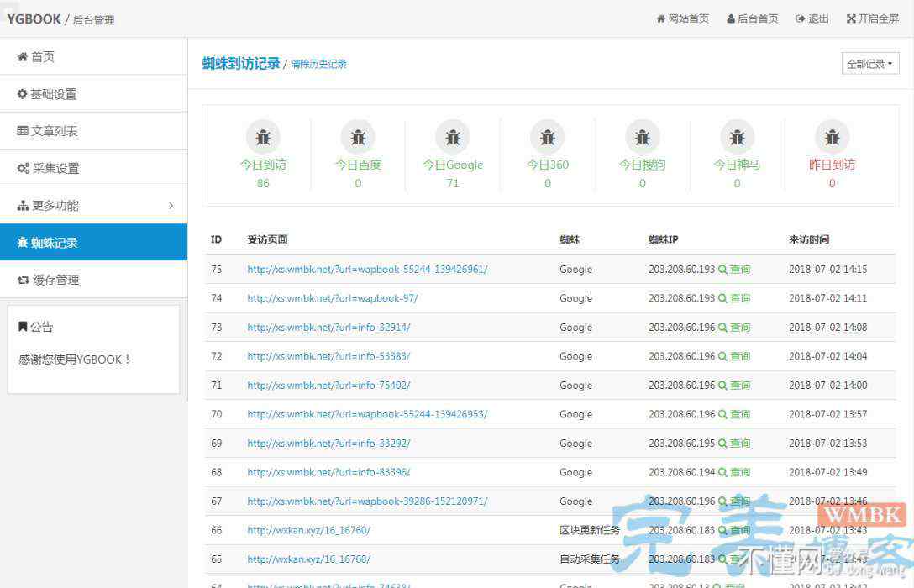Click the 今日搜狗 spider icon
The image size is (914, 588).
pyautogui.click(x=643, y=137)
